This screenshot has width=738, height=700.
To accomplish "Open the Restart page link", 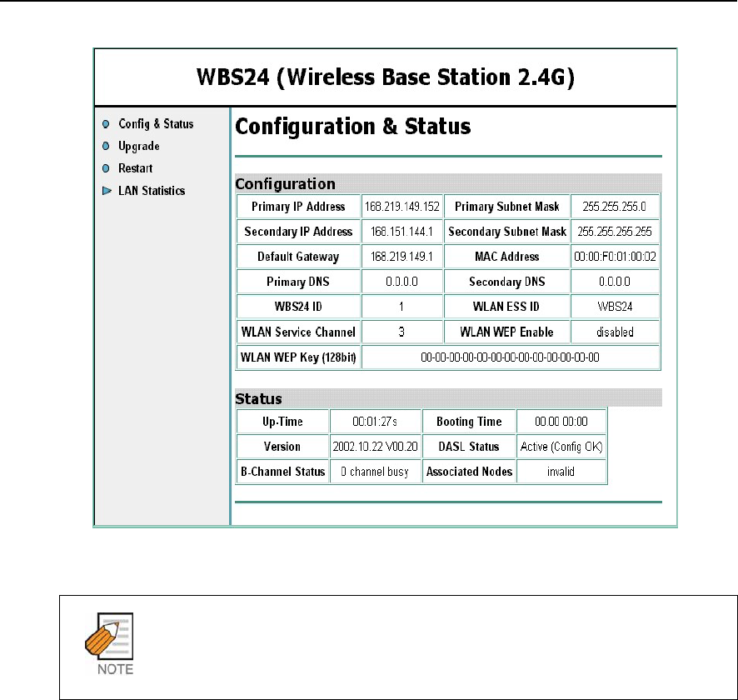I will click(x=136, y=168).
